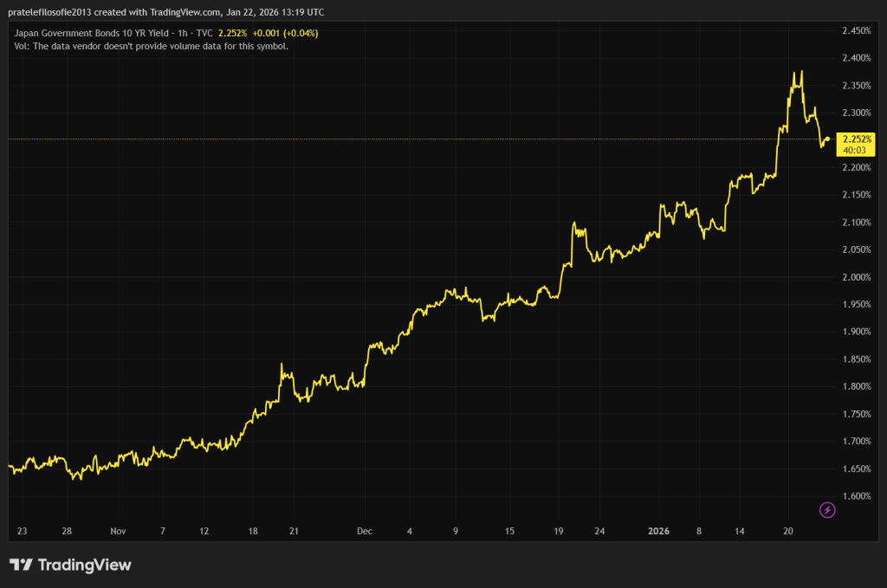Click the TradingView logo icon at bottom left
Image resolution: width=887 pixels, height=588 pixels.
(21, 565)
